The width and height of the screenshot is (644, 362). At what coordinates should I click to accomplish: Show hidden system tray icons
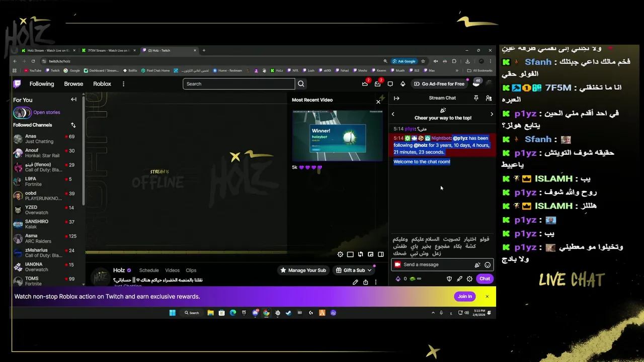point(433,313)
